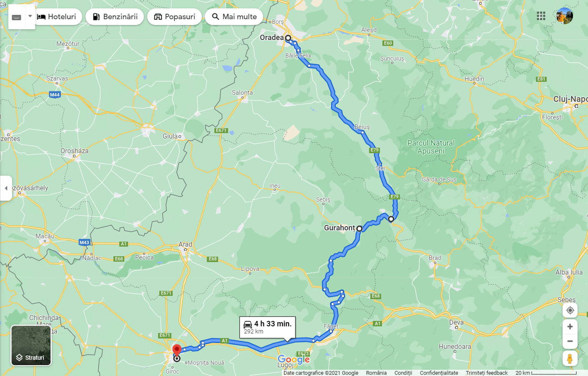Screen dimensions: 588x376
Task: Show your current location
Action: [x=570, y=310]
